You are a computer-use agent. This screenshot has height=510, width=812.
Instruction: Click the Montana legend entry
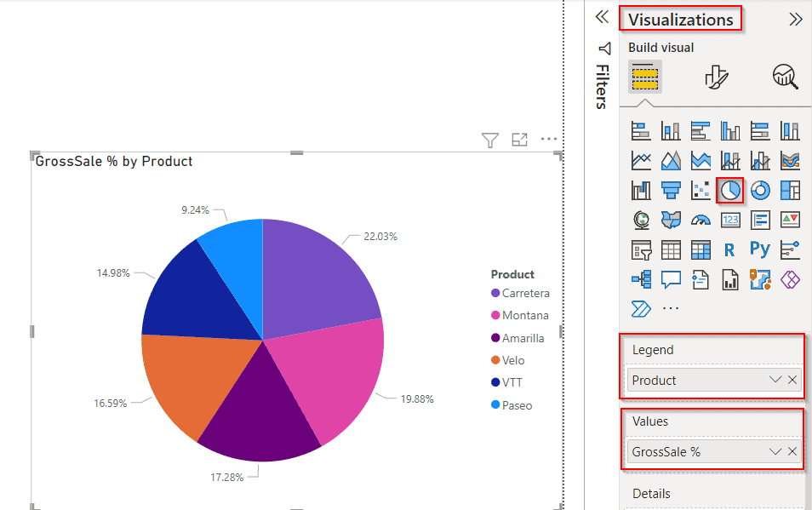pyautogui.click(x=519, y=315)
